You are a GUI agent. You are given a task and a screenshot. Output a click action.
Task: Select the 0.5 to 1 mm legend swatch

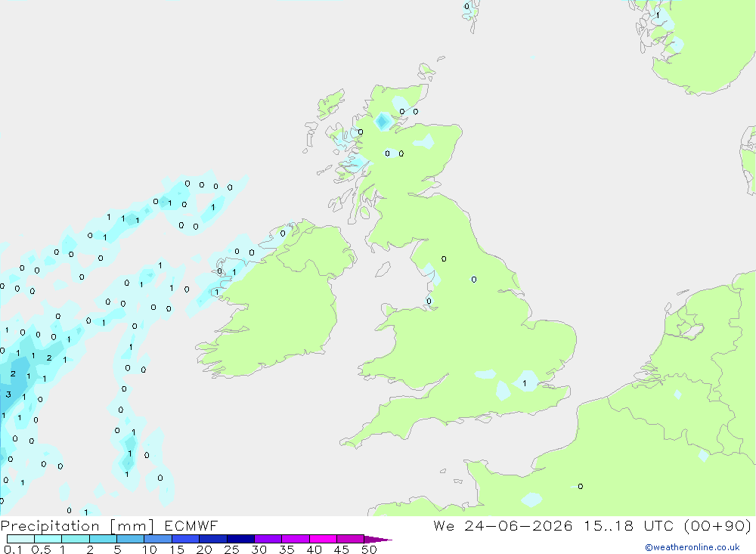click(x=48, y=539)
